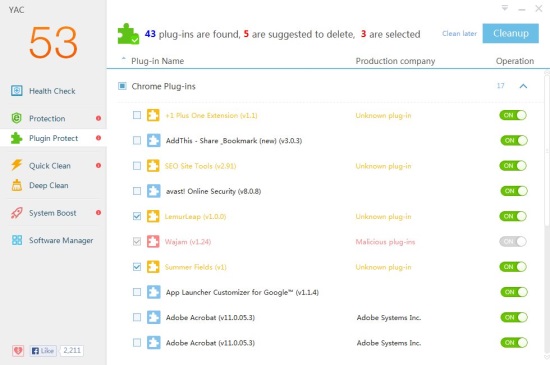
Task: Click the green Plugin Protect puzzle icon
Action: point(16,138)
